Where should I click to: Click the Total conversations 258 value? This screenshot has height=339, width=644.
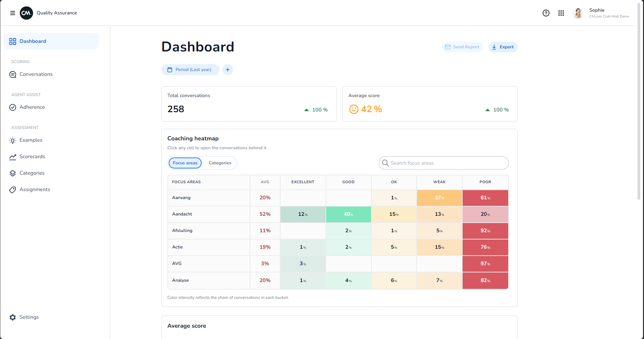176,109
